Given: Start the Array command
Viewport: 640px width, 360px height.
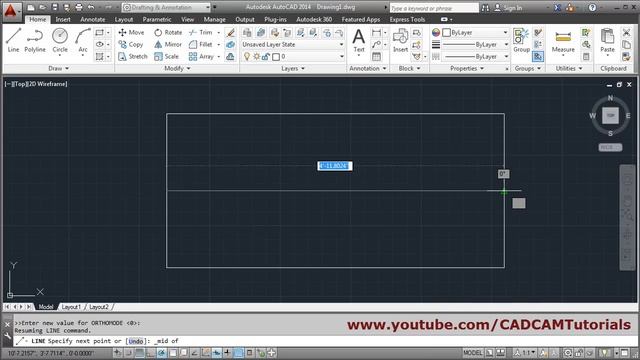Looking at the screenshot, I should [201, 56].
